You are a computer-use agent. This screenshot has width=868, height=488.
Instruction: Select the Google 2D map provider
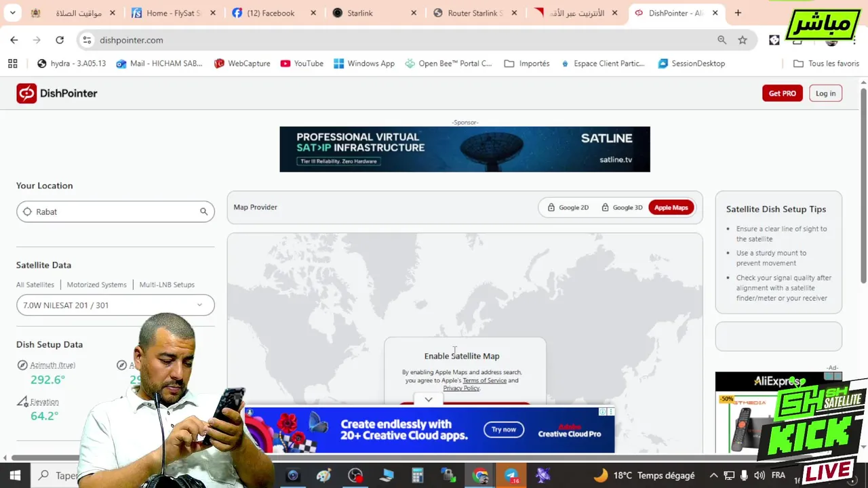coord(568,207)
